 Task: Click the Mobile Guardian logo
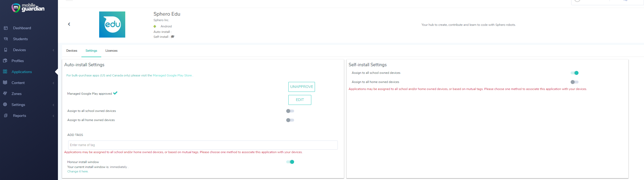point(28,8)
